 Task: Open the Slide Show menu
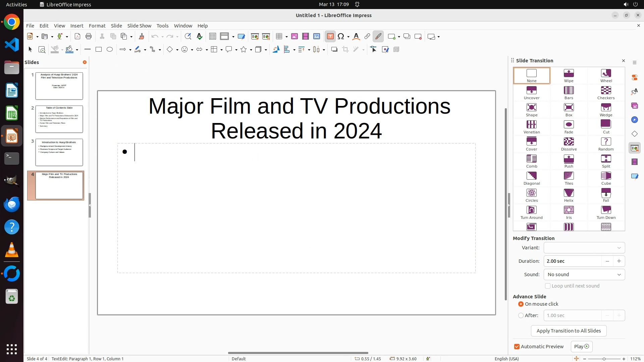point(139,26)
